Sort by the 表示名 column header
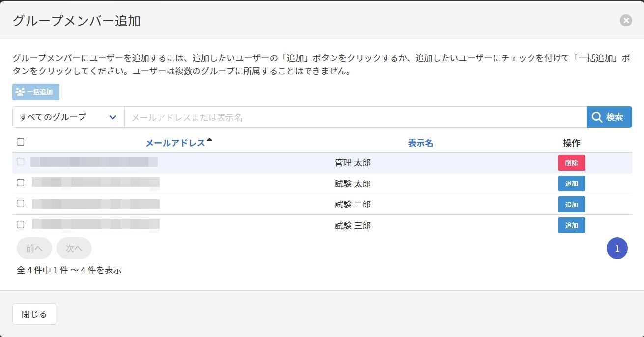644x337 pixels. (420, 143)
